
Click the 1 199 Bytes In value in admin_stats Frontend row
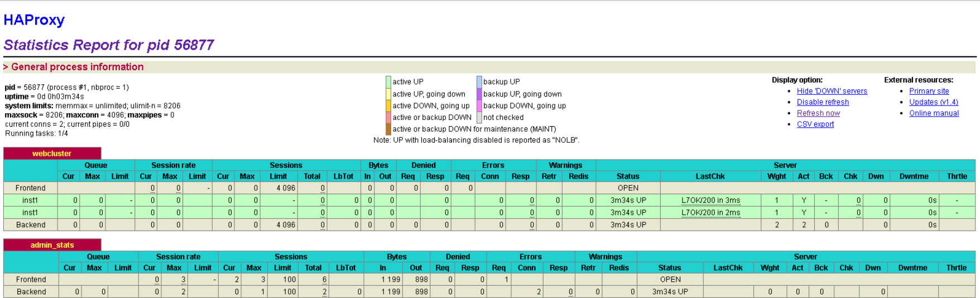(391, 280)
